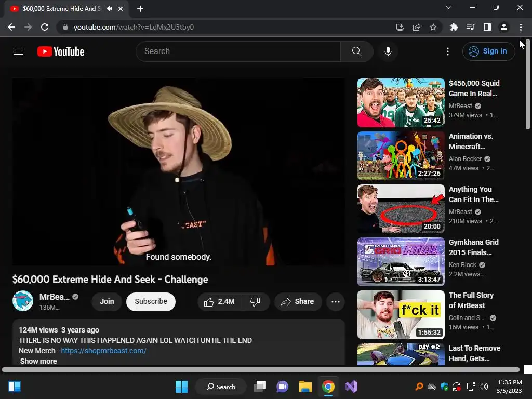
Task: Open Chrome three-dot menu
Action: (521, 27)
